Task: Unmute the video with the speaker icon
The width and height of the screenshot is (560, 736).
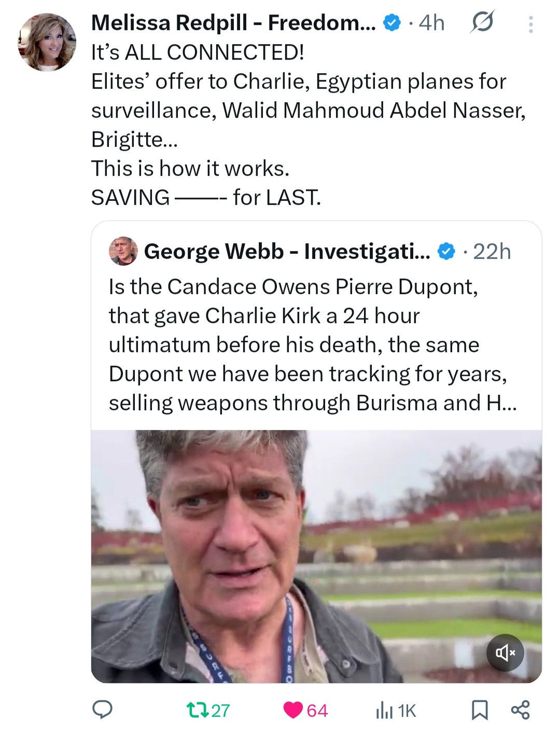Action: [505, 652]
